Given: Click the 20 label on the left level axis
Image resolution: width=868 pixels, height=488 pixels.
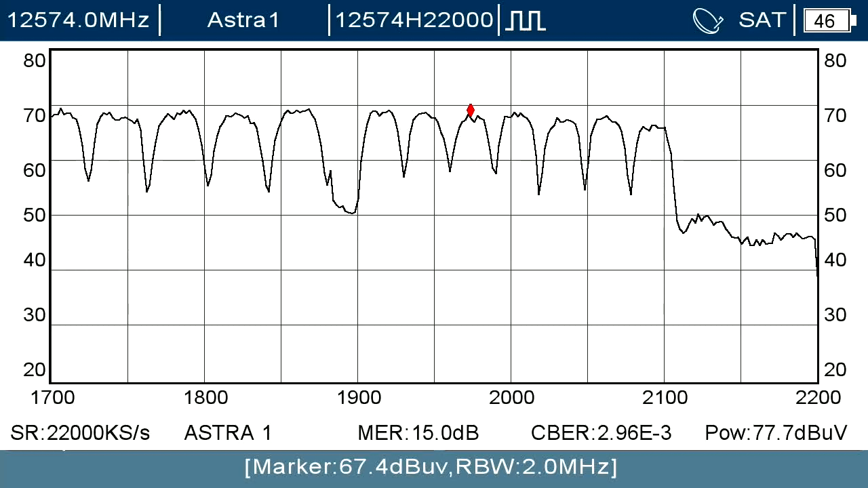Looking at the screenshot, I should pos(35,369).
